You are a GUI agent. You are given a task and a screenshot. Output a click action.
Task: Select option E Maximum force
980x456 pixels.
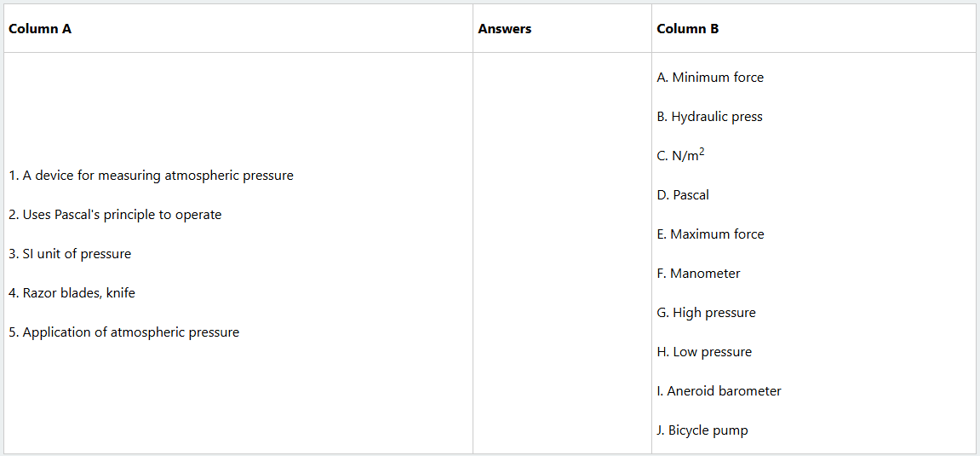pos(710,234)
